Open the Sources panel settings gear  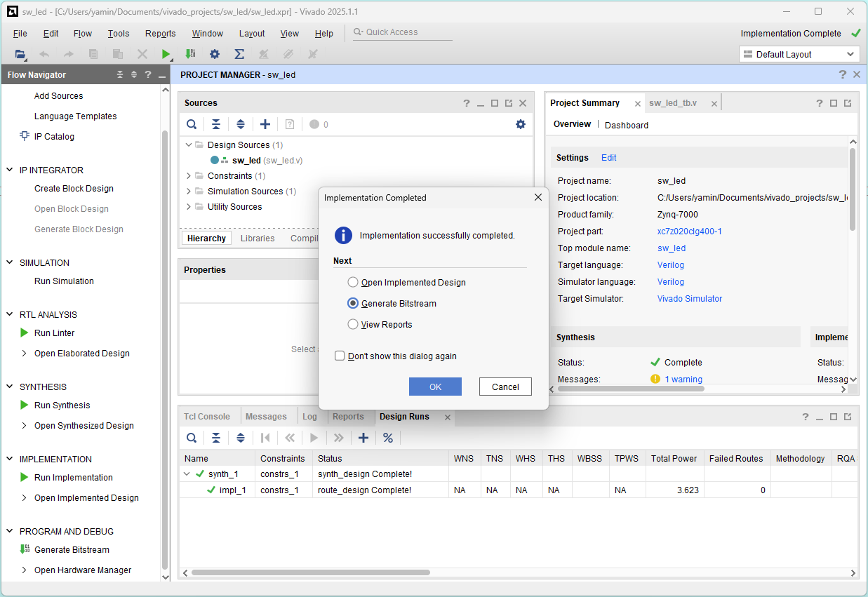[x=520, y=124]
